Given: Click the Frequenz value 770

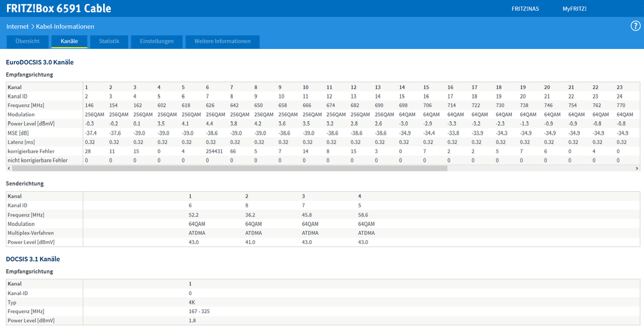Looking at the screenshot, I should [x=621, y=106].
